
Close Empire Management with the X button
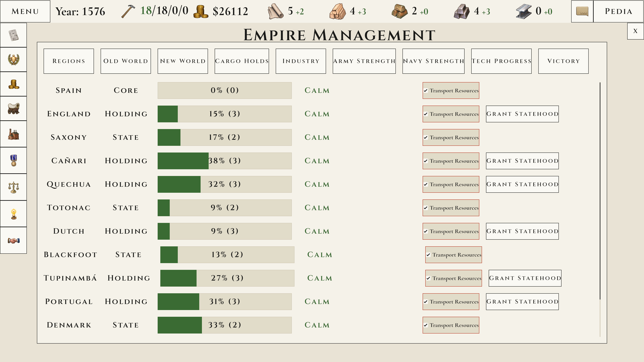[635, 31]
